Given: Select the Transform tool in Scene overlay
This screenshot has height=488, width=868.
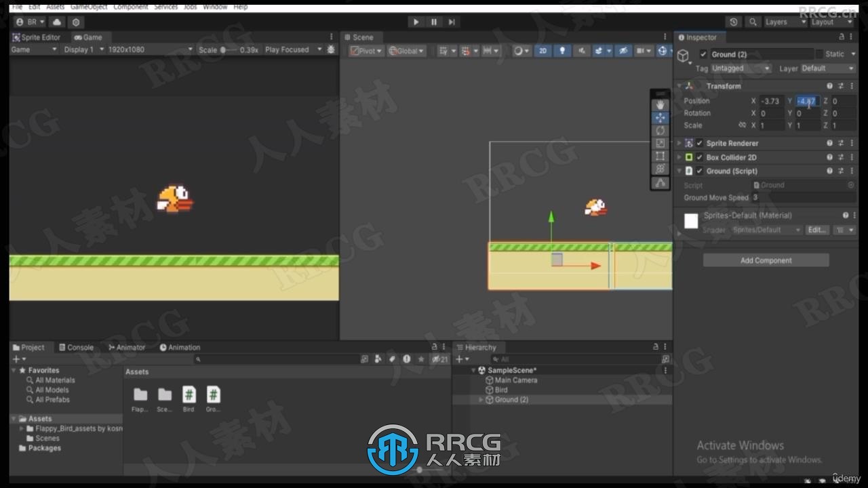Looking at the screenshot, I should tap(660, 169).
